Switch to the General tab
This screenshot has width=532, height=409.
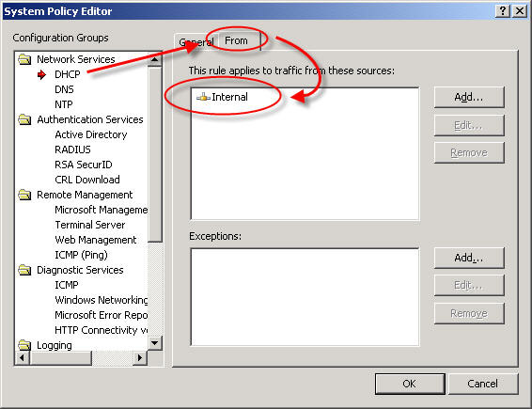[x=196, y=42]
